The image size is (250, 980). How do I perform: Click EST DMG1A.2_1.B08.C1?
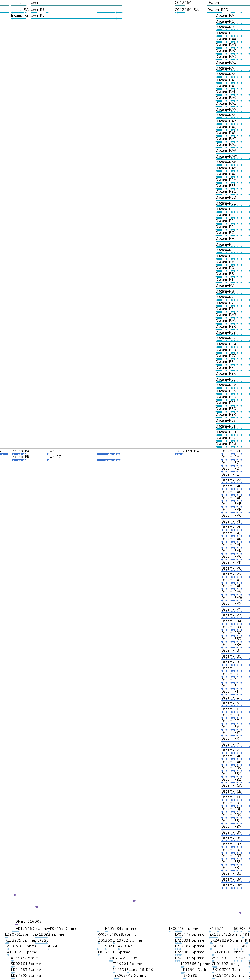(126, 958)
